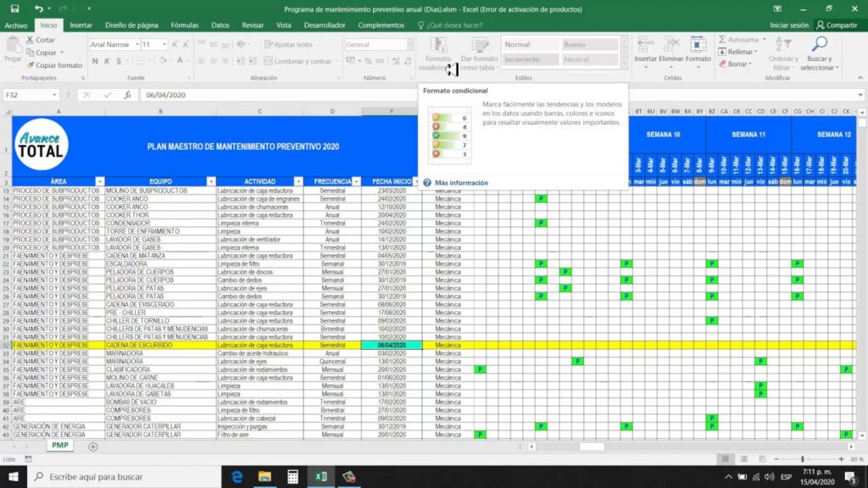868x488 pixels.
Task: Click the Ordenar y filtrar icon
Action: (x=782, y=44)
